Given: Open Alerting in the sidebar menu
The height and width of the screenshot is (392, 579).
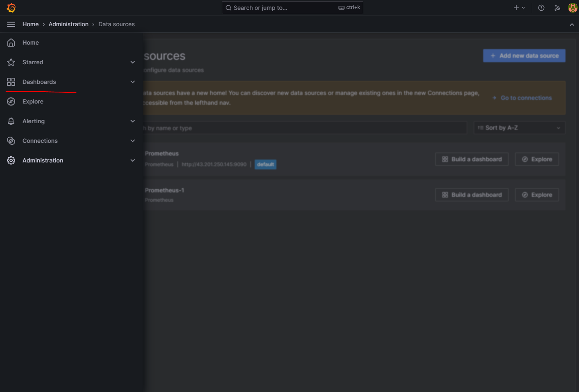Looking at the screenshot, I should (34, 121).
